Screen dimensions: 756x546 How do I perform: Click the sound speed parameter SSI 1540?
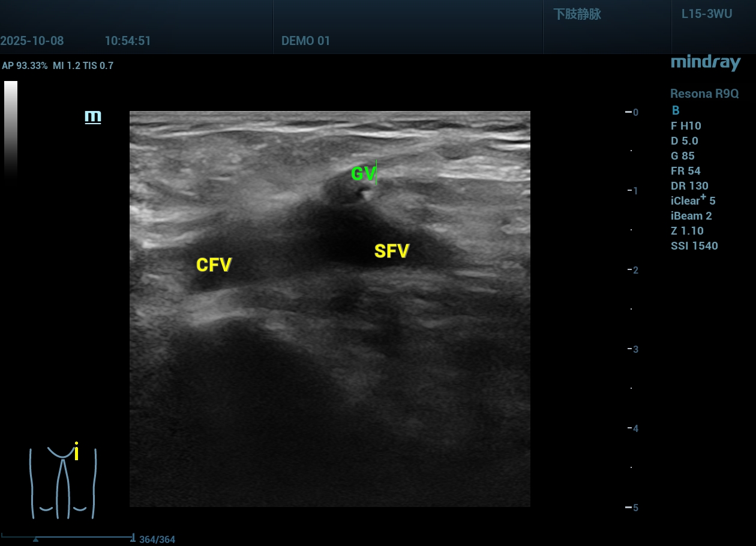pos(694,246)
